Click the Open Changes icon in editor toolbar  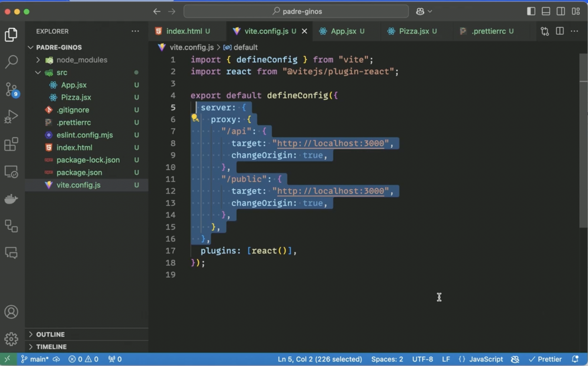pos(545,31)
